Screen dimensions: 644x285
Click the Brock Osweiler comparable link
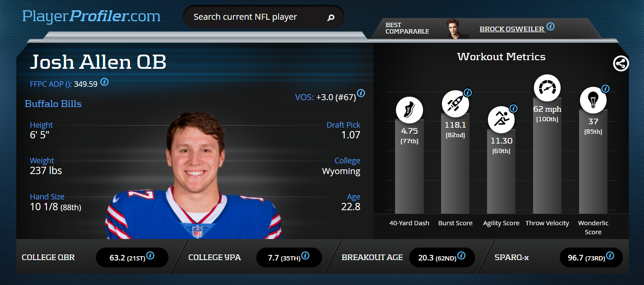point(512,29)
